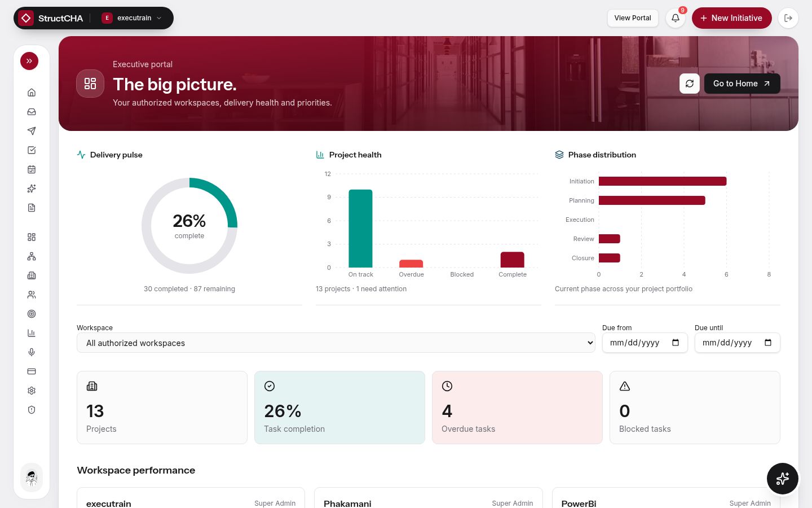Click the Initiation bar in Phase distribution
This screenshot has height=508, width=812.
tap(663, 181)
